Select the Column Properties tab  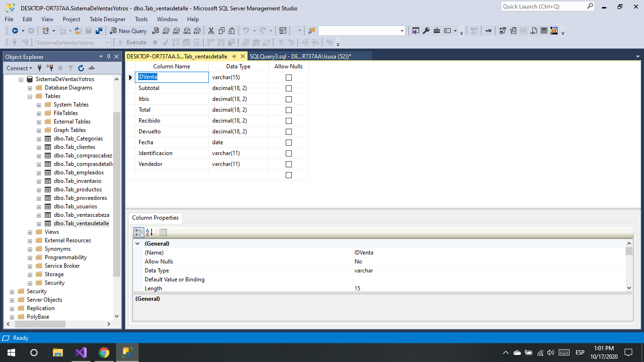155,218
